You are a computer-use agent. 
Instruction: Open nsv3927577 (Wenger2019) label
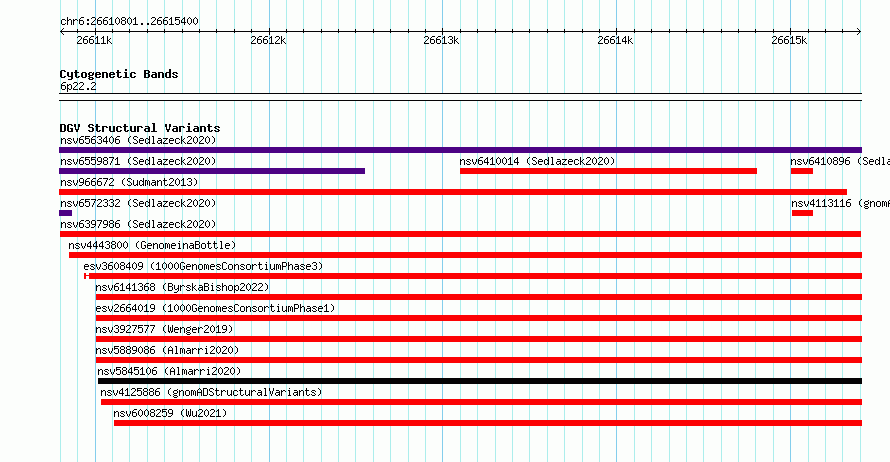(x=164, y=329)
